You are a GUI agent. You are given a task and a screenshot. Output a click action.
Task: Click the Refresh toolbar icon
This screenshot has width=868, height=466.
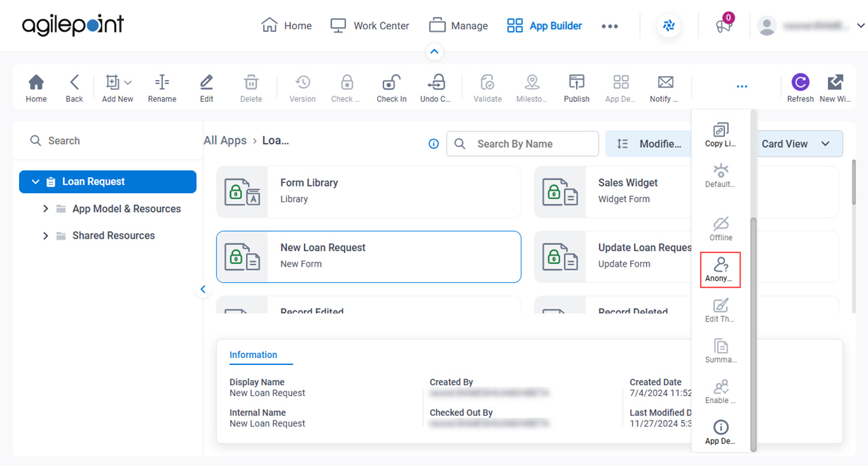point(800,88)
